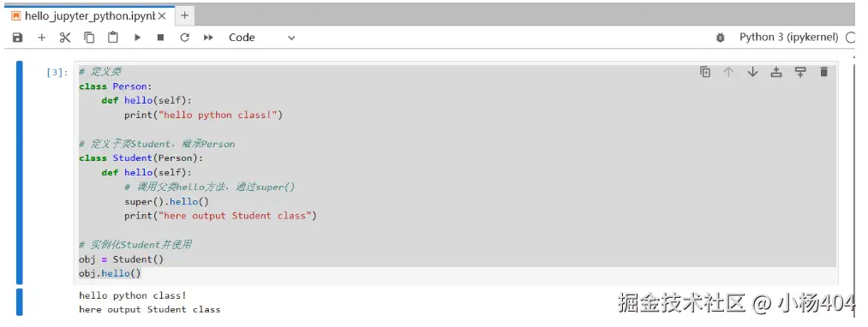Insert a new cell below with plus icon
Viewport: 868px width, 327px height.
coord(41,38)
